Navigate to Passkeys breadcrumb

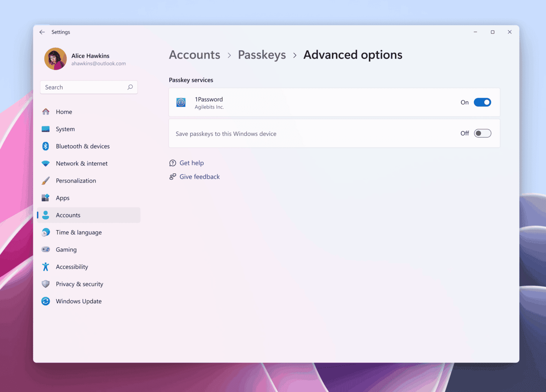[x=262, y=55]
